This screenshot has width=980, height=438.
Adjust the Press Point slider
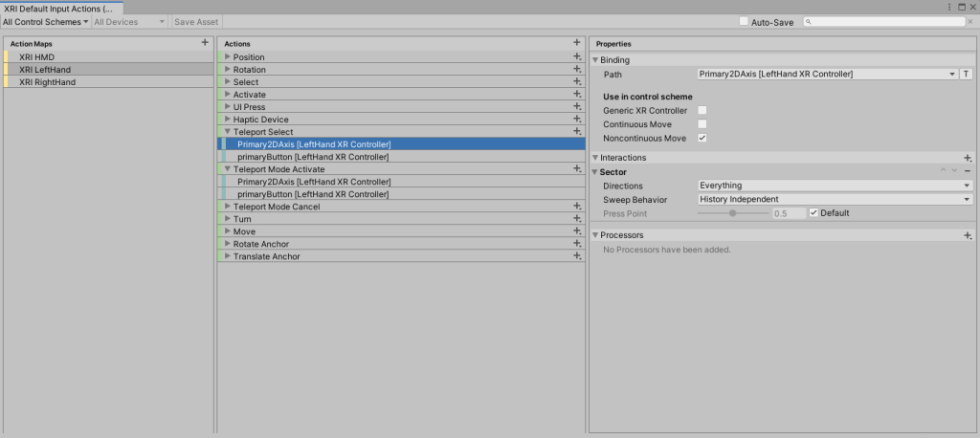tap(732, 213)
